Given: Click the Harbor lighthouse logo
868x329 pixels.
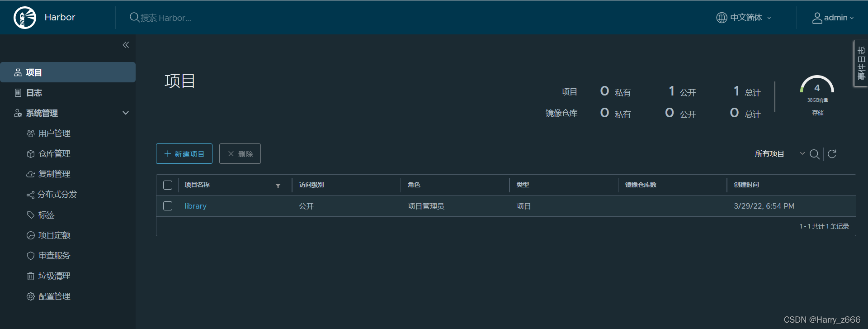Looking at the screenshot, I should click(25, 18).
